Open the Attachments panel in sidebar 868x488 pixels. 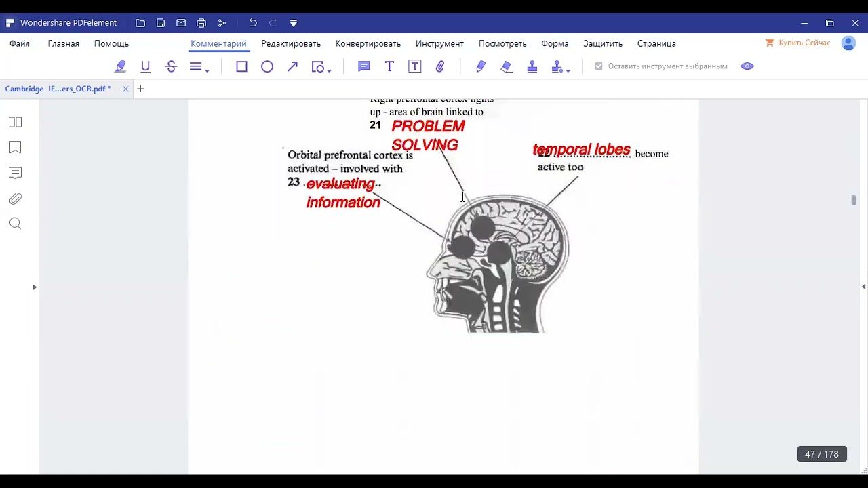coord(15,199)
